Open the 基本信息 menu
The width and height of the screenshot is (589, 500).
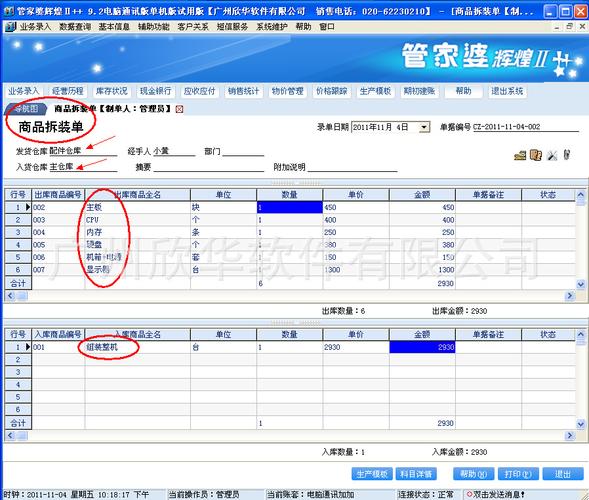(114, 27)
